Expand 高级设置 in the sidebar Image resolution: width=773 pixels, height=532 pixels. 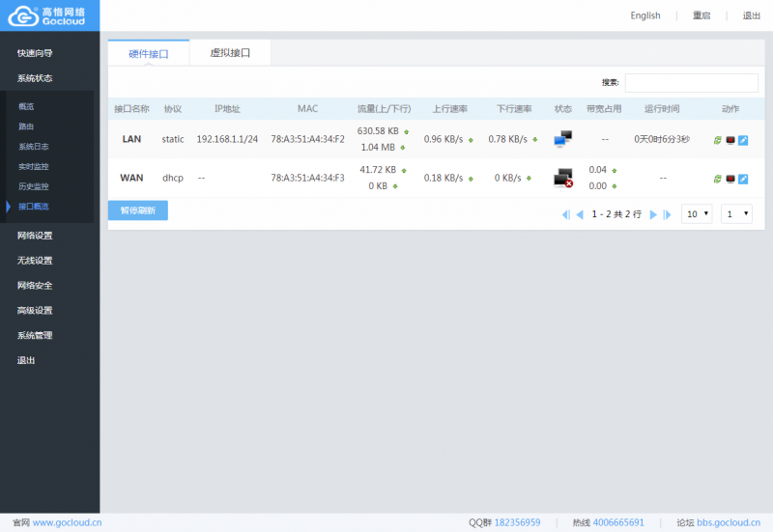click(35, 311)
